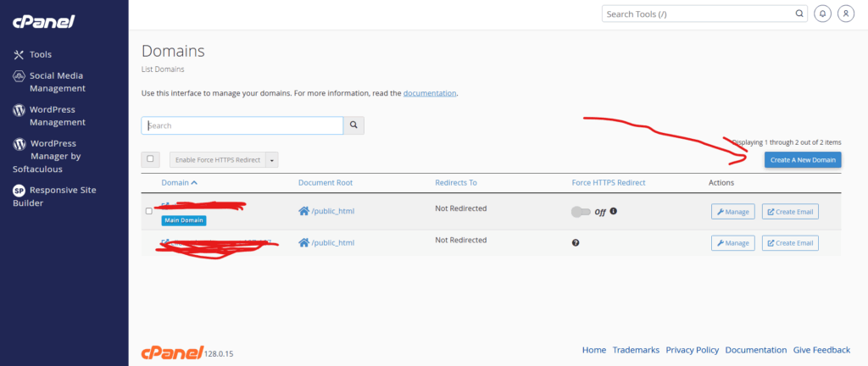Open the documentation link in description
This screenshot has height=366, width=868.
(x=429, y=92)
